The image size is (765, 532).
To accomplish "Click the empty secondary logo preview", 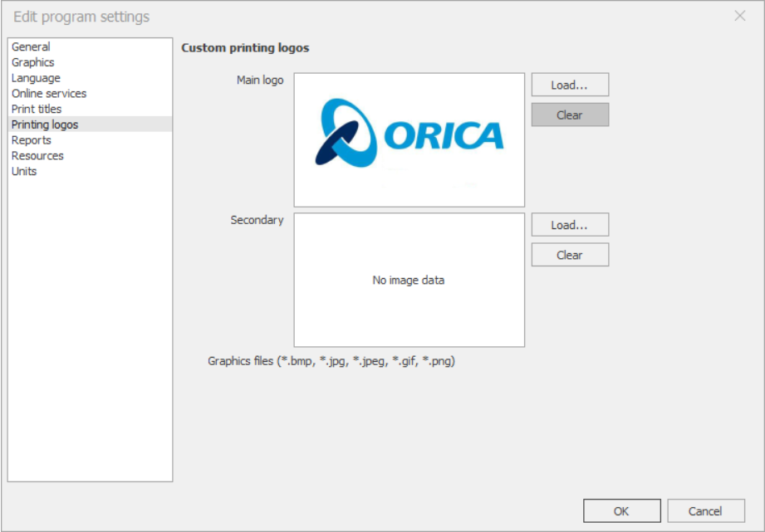I will (409, 280).
